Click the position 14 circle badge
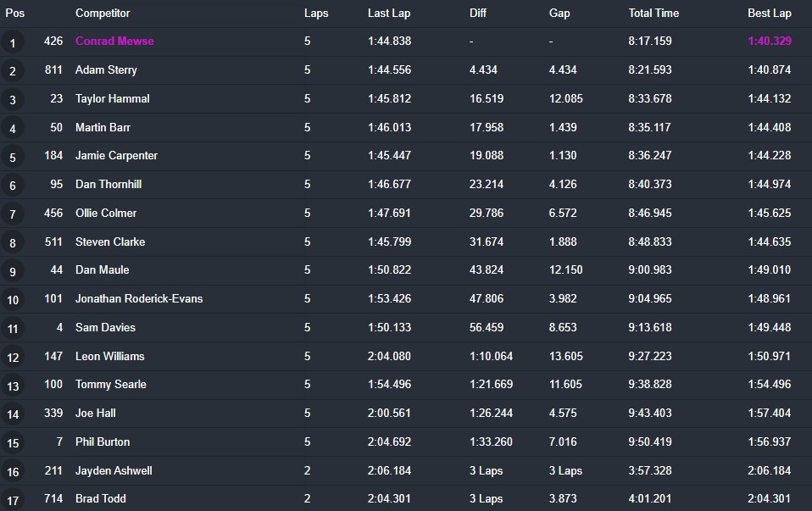This screenshot has height=511, width=812. 13,414
